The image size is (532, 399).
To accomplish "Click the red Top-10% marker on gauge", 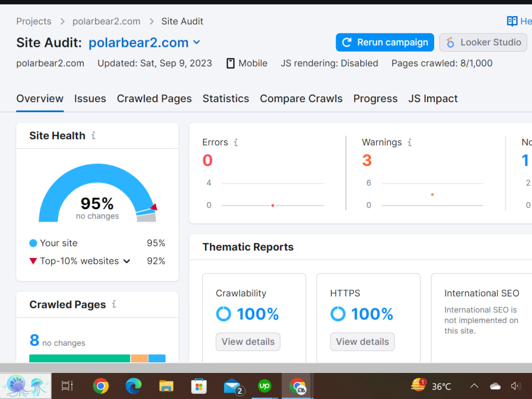I will click(154, 206).
